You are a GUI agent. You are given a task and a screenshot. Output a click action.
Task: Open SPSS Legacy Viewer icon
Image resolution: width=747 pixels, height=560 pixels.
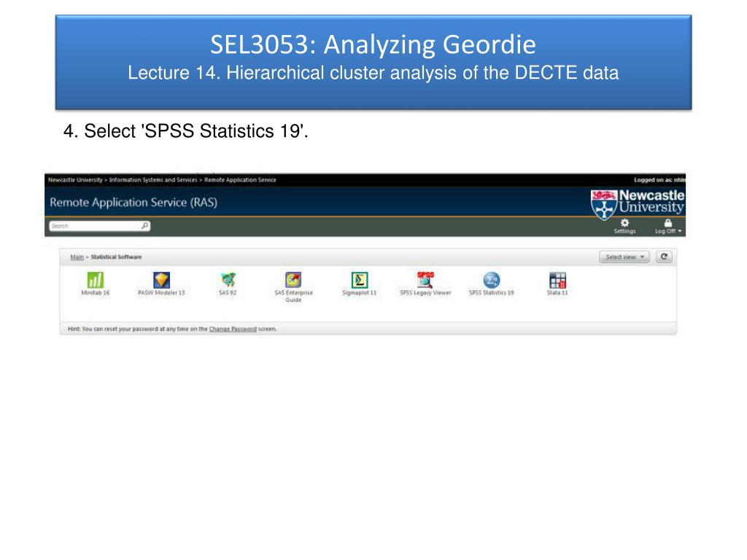pyautogui.click(x=425, y=280)
